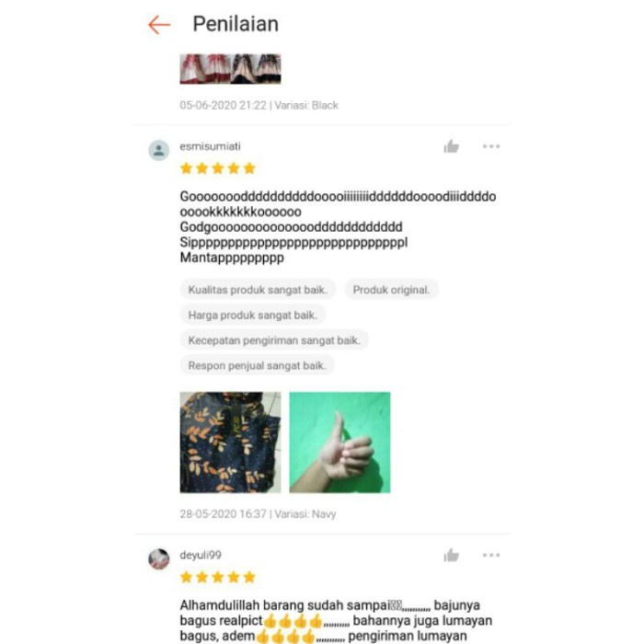644x644 pixels.
Task: Tap the orange back arrow
Action: pyautogui.click(x=159, y=25)
